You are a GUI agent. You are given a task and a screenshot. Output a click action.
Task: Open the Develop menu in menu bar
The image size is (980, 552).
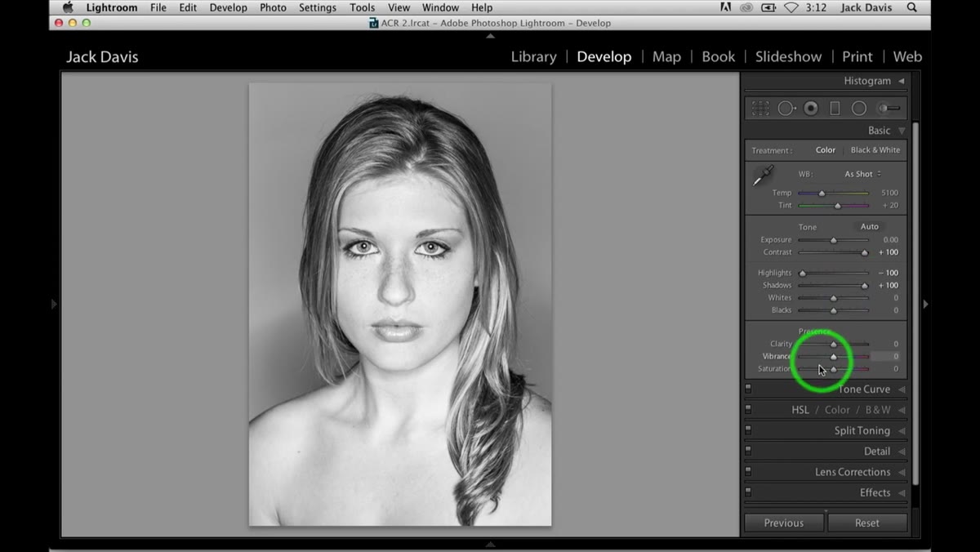tap(228, 8)
